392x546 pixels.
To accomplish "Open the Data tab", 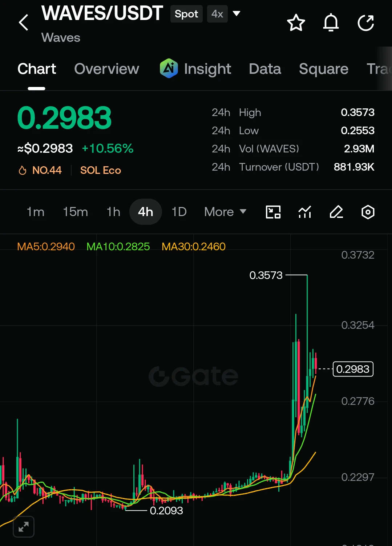I will (x=265, y=69).
